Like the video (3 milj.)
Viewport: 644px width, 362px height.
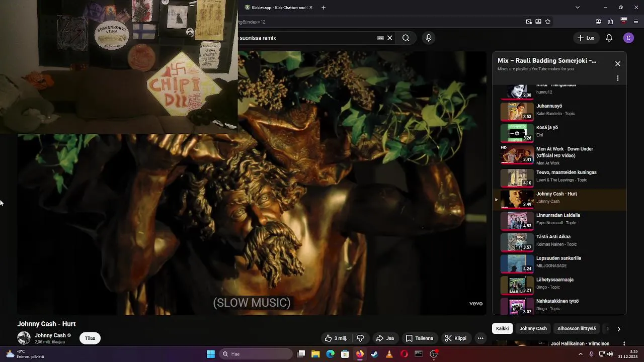(336, 338)
